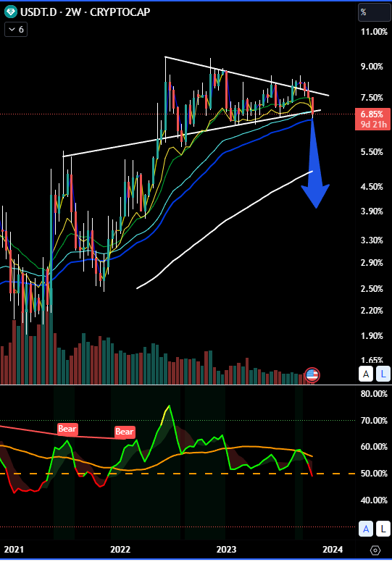The width and height of the screenshot is (392, 562).
Task: Click the 2023 time axis label
Action: click(x=226, y=550)
